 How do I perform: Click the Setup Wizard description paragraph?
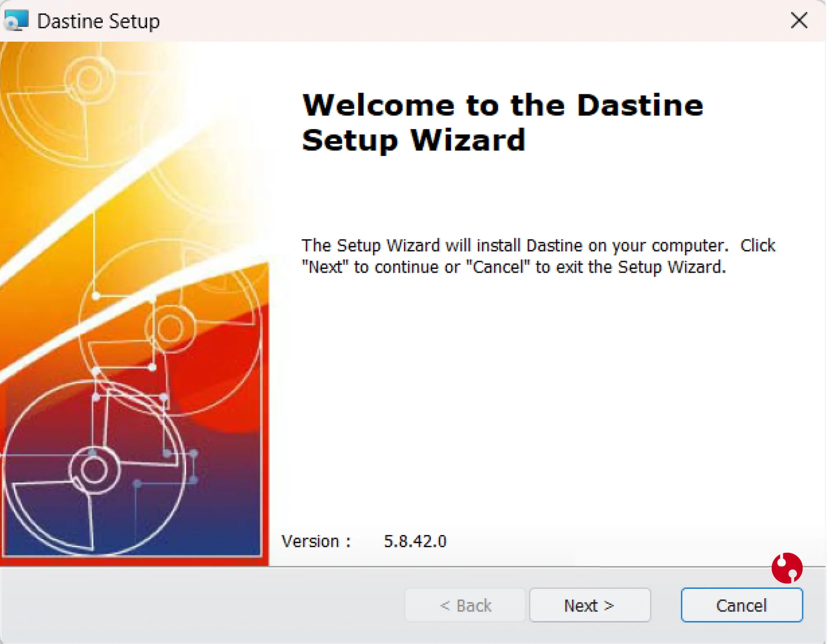coord(539,256)
